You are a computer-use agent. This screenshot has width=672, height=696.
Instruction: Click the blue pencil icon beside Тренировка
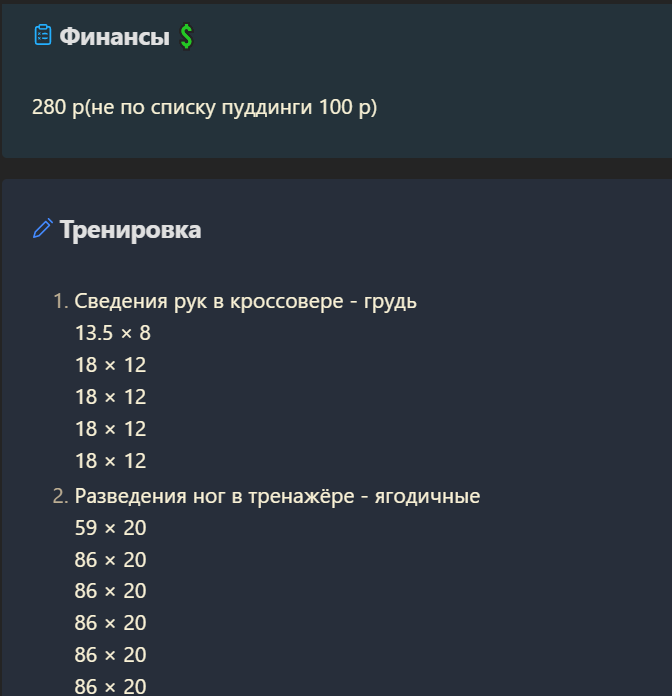pyautogui.click(x=43, y=229)
